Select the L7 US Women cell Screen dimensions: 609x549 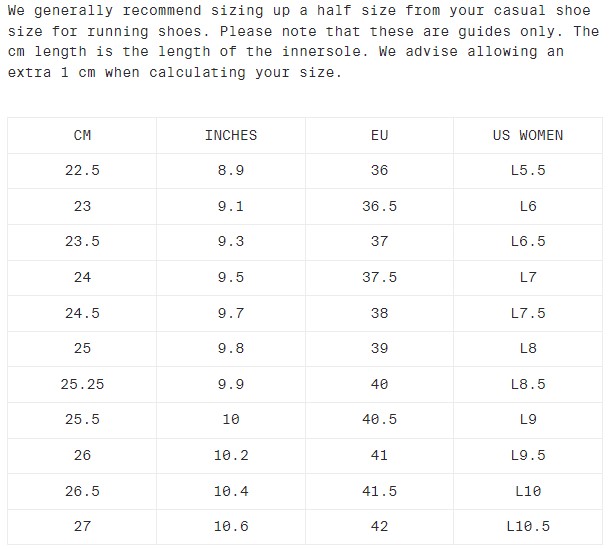(x=527, y=277)
